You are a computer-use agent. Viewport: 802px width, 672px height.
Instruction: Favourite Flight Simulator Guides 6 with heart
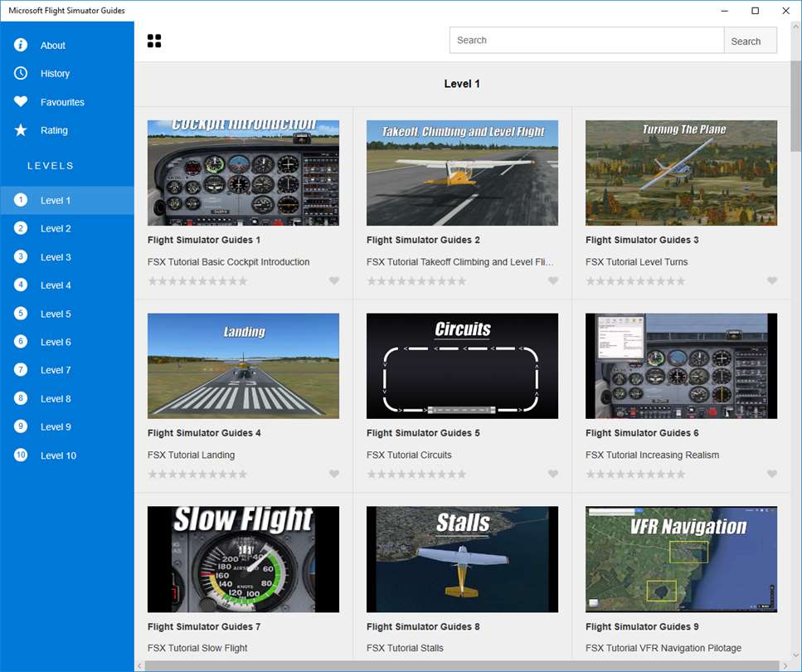tap(772, 474)
